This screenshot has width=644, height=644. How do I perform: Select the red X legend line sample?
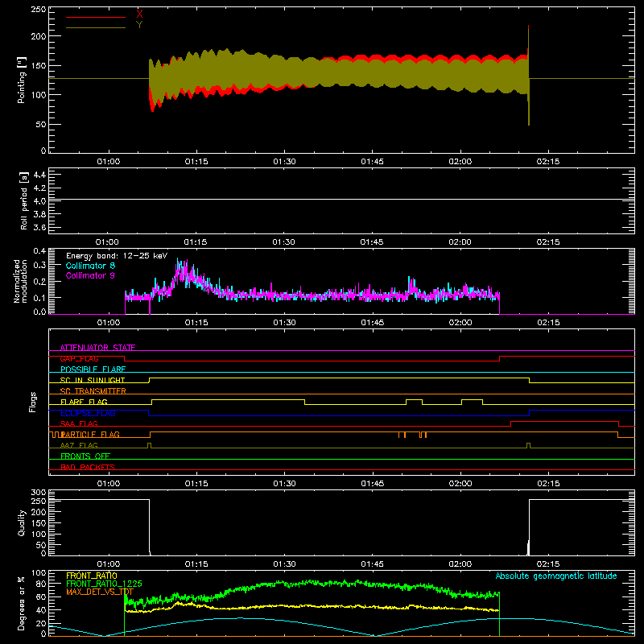pyautogui.click(x=96, y=17)
